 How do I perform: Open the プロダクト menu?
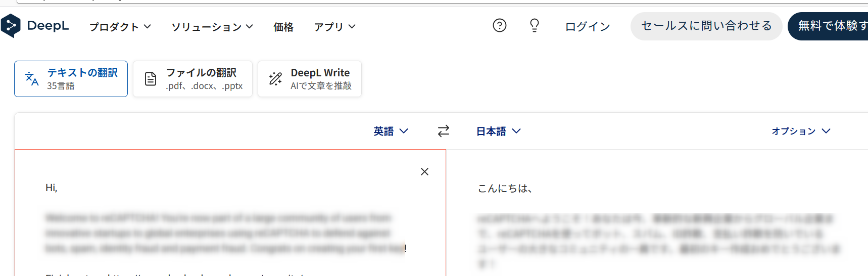click(x=120, y=27)
